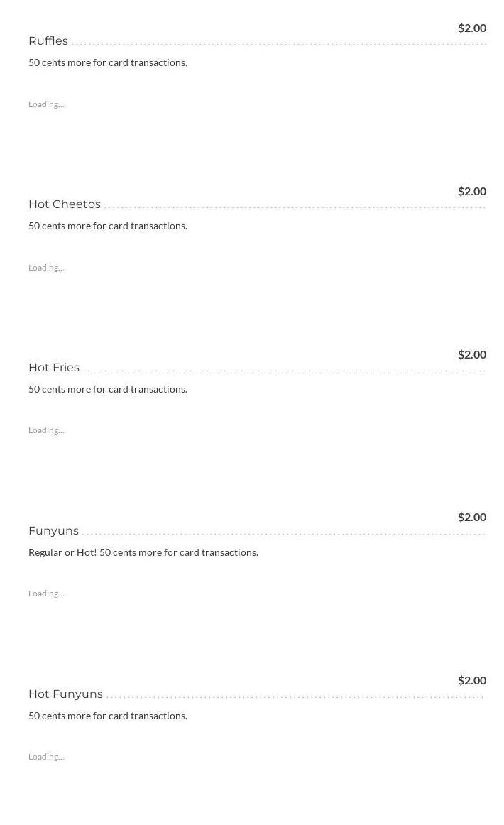Viewport: 504px width, 825px height.
Task: Select the Hot Cheetos item name
Action: [65, 204]
